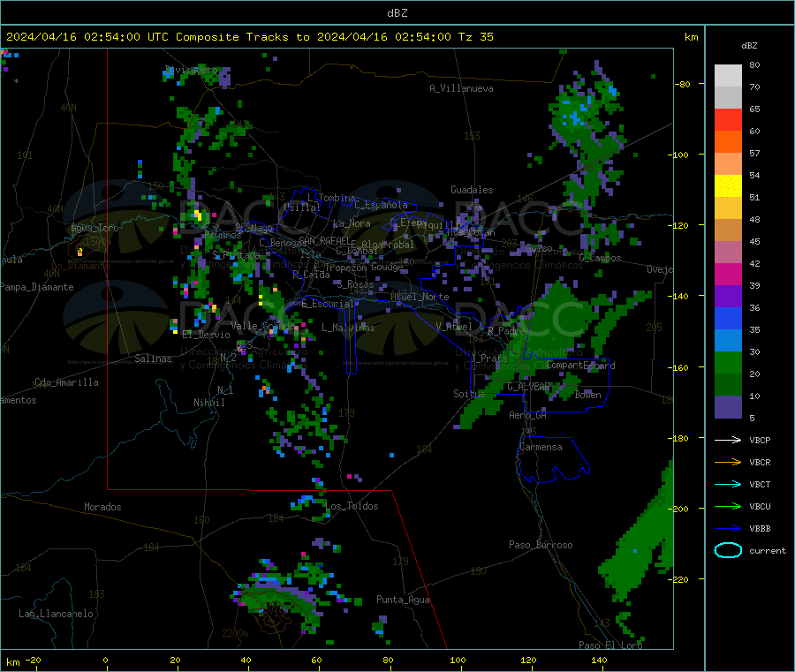Select the light gray 80 dBZ color swatch
The height and width of the screenshot is (672, 795).
click(728, 76)
